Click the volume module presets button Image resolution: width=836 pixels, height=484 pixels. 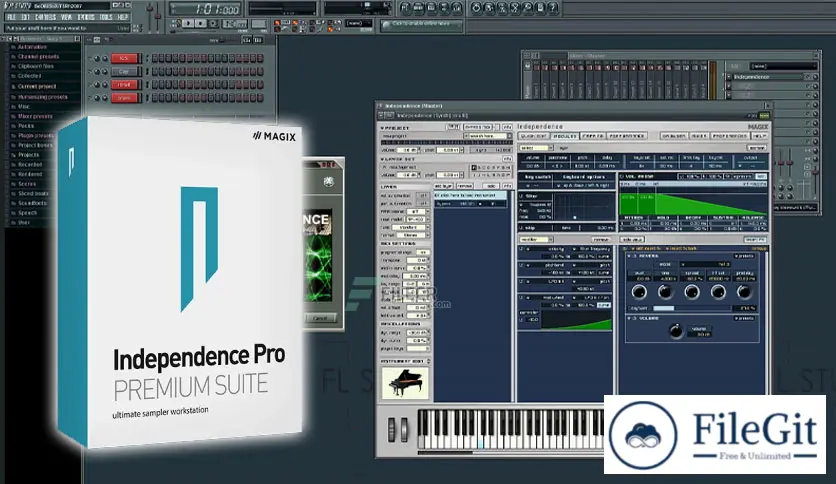pos(744,318)
